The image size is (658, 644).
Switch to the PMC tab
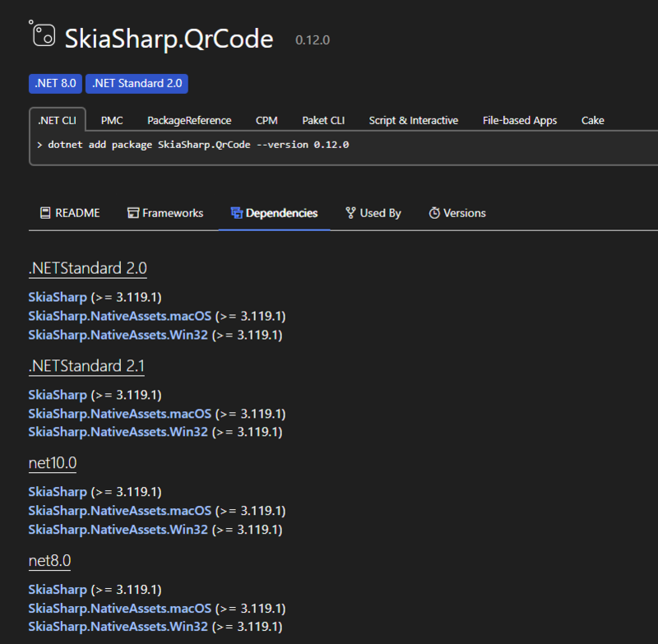point(111,120)
